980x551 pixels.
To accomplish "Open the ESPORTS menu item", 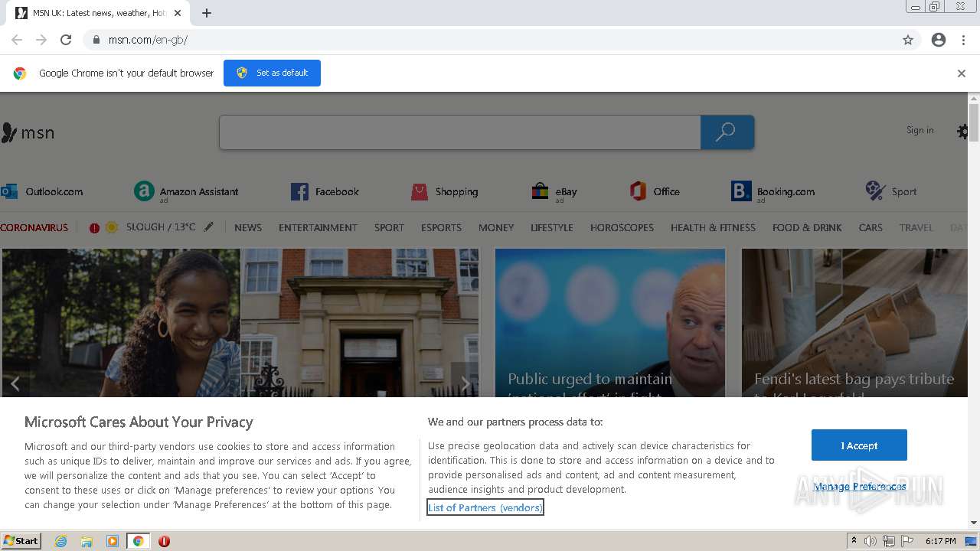I will 441,227.
